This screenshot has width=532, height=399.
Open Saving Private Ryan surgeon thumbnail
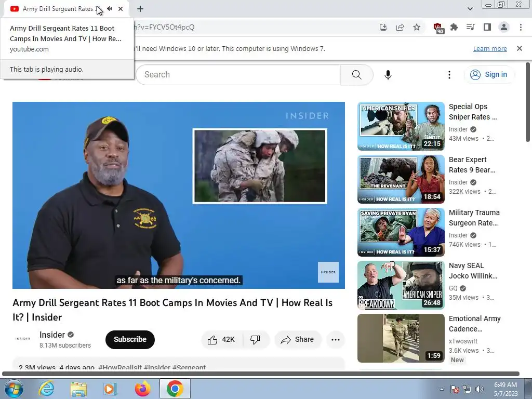tap(401, 232)
